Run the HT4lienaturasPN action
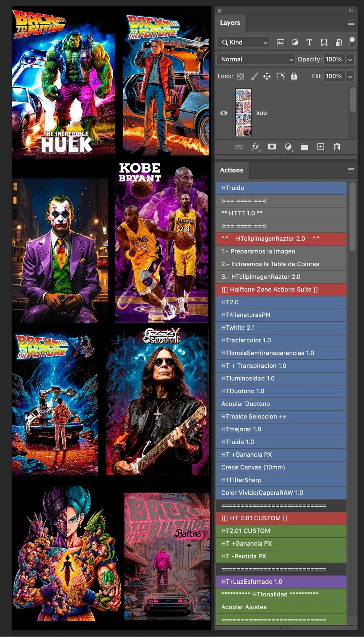This screenshot has height=637, width=364. [281, 315]
